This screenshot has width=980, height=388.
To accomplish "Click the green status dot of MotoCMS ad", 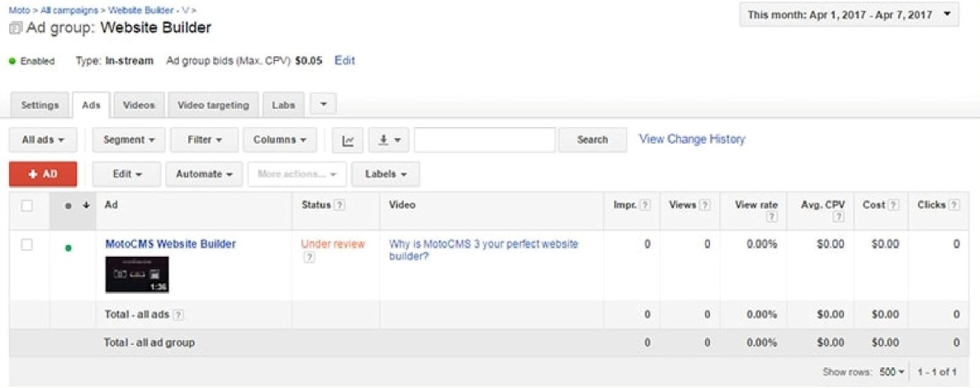I will (68, 248).
